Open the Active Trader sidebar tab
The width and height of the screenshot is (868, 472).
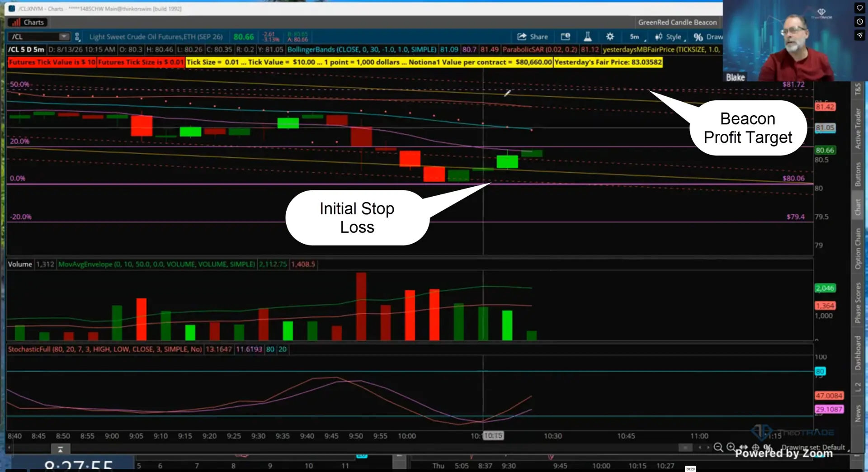(x=858, y=128)
